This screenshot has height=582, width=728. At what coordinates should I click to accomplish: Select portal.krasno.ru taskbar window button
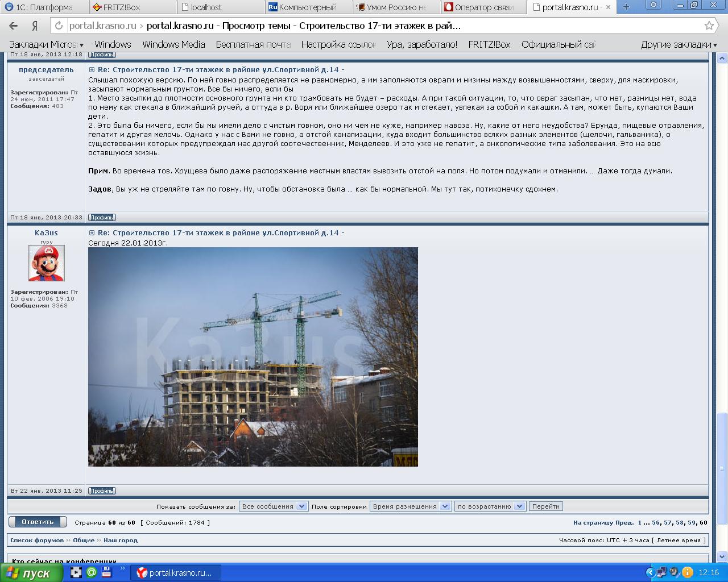tap(176, 573)
